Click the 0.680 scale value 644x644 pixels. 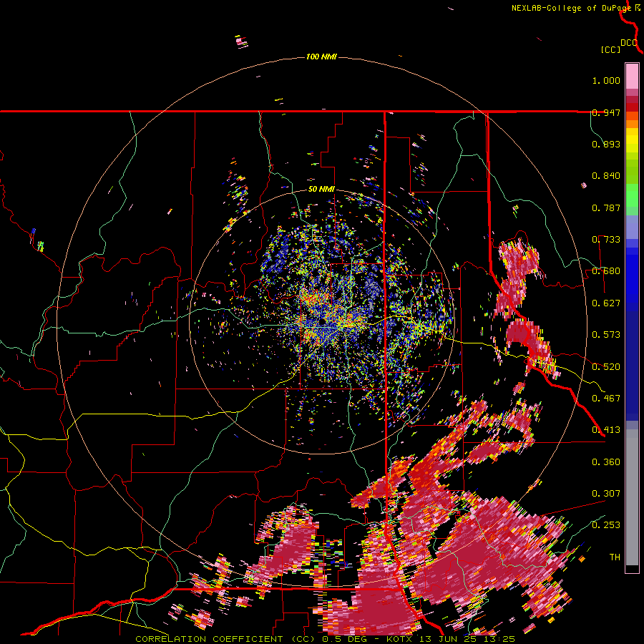[606, 271]
